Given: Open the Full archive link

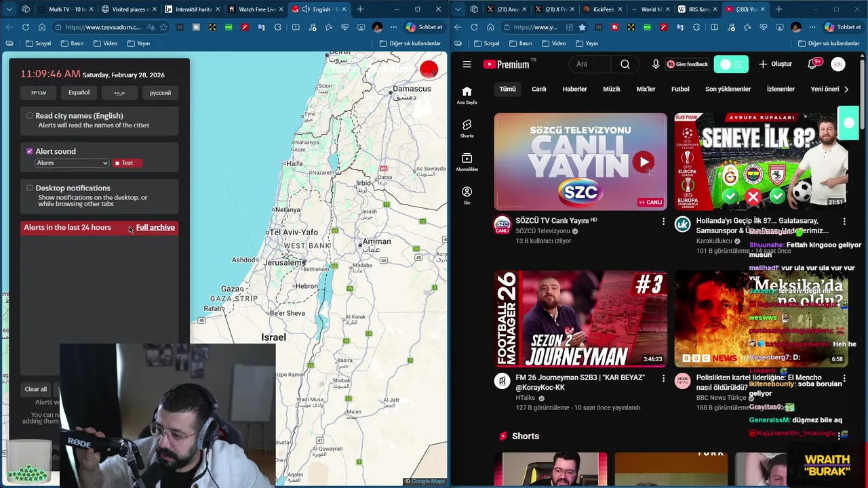Looking at the screenshot, I should point(155,228).
